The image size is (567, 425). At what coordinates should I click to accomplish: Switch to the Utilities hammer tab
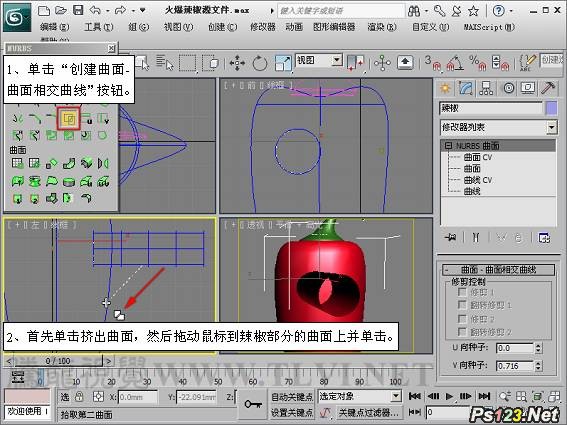[548, 88]
